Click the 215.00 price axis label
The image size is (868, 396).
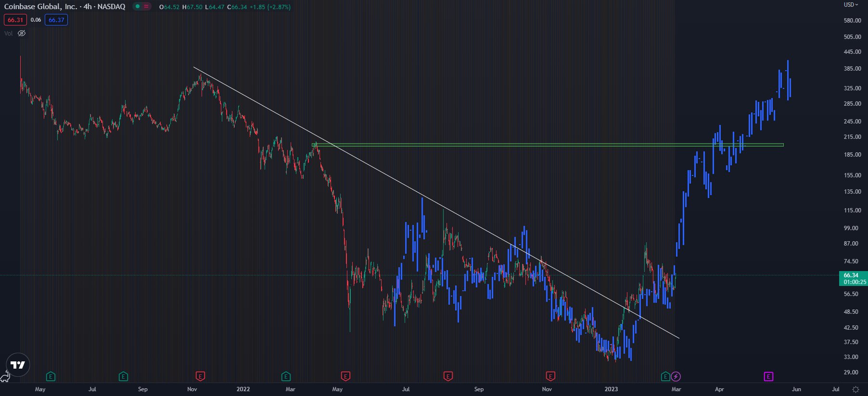(x=852, y=137)
